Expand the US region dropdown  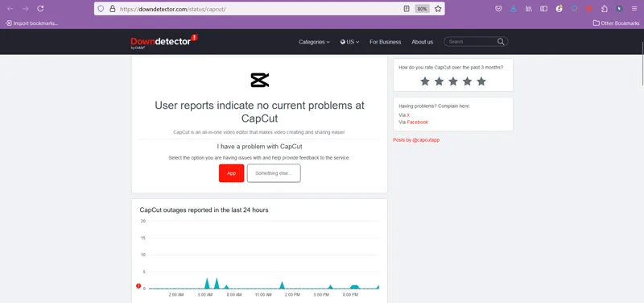pos(349,42)
